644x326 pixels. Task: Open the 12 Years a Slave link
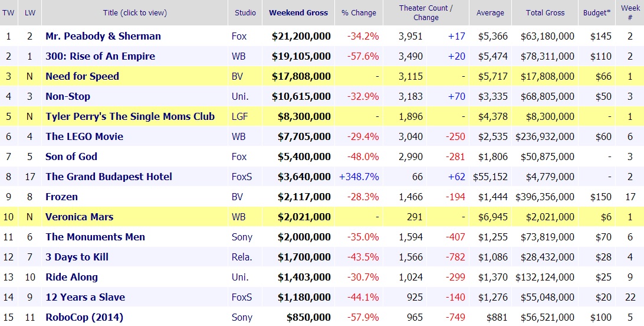click(85, 297)
